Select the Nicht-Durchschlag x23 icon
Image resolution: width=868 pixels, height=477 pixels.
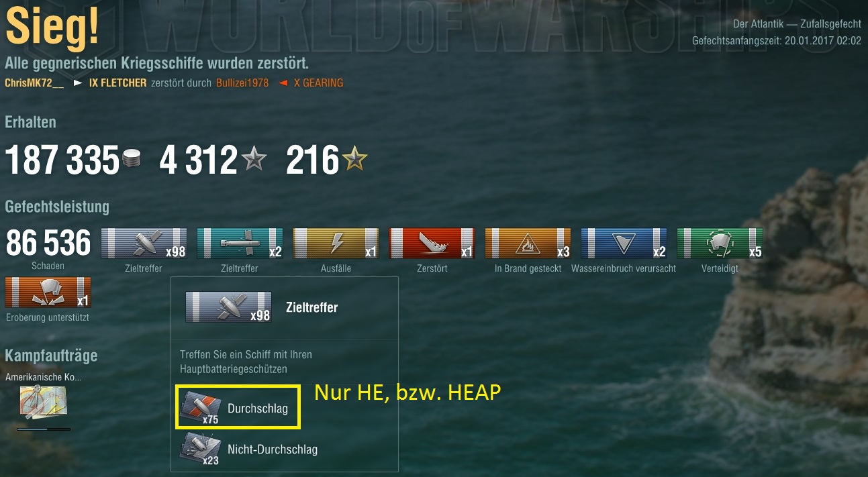(199, 449)
